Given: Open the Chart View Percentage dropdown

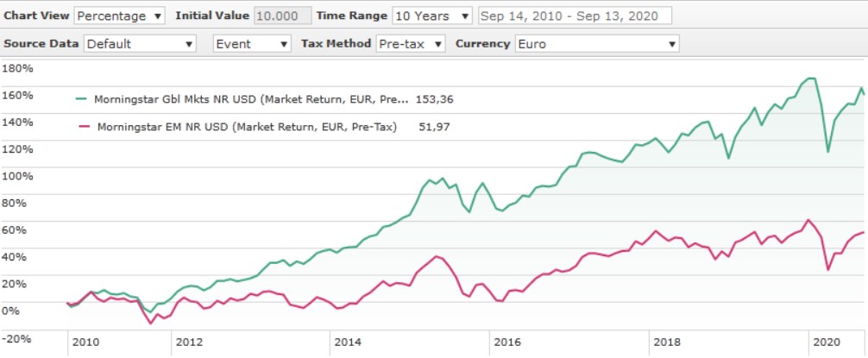Looking at the screenshot, I should pyautogui.click(x=120, y=16).
